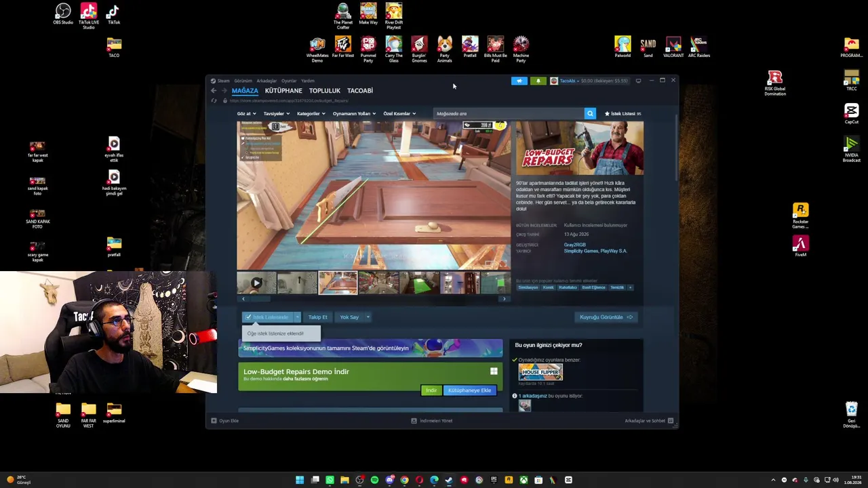
Task: Click the Takip Et button
Action: pos(317,317)
